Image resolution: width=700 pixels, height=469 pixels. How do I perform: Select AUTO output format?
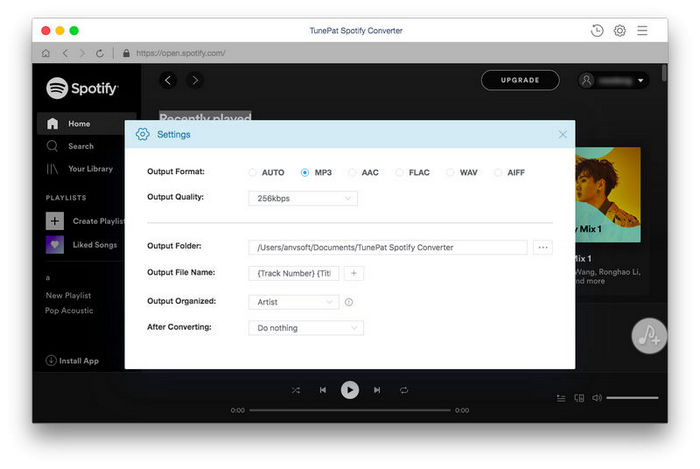(252, 172)
